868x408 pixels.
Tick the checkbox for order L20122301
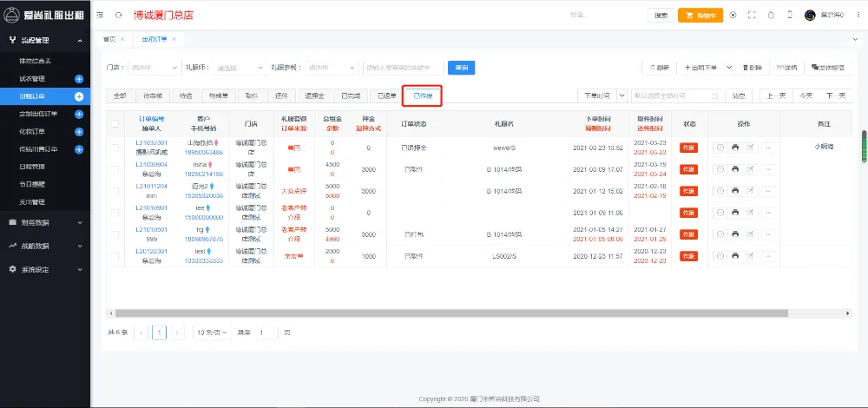click(115, 256)
